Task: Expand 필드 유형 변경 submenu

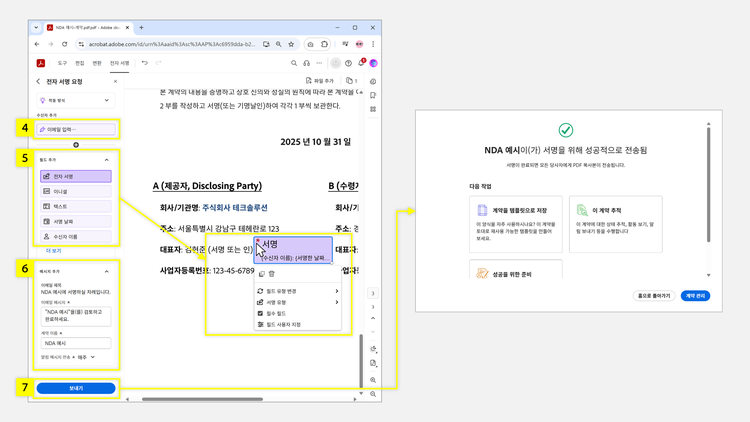Action: click(x=298, y=291)
